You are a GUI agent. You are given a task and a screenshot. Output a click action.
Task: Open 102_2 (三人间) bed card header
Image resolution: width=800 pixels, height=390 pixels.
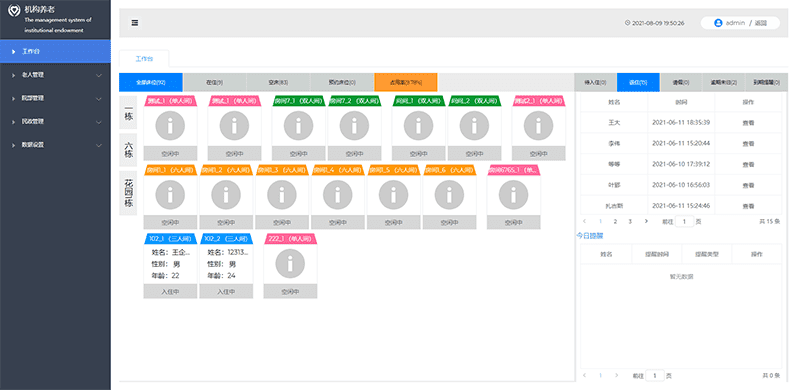click(226, 239)
